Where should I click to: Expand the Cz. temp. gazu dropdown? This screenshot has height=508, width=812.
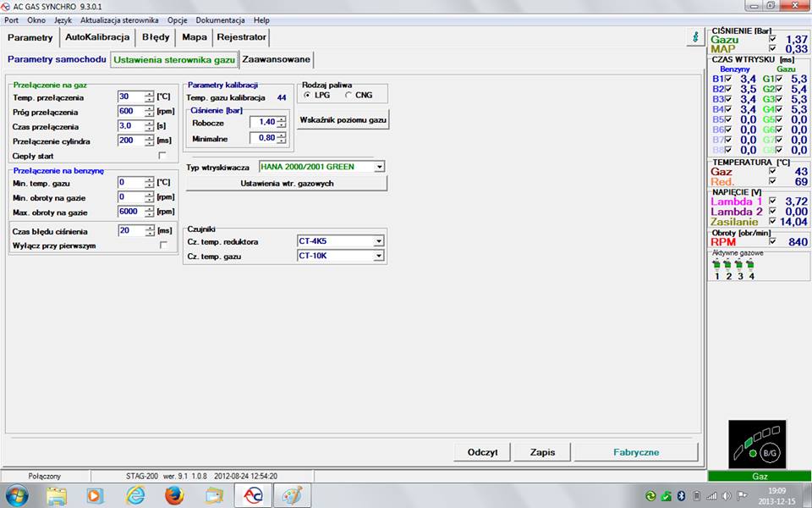(379, 255)
